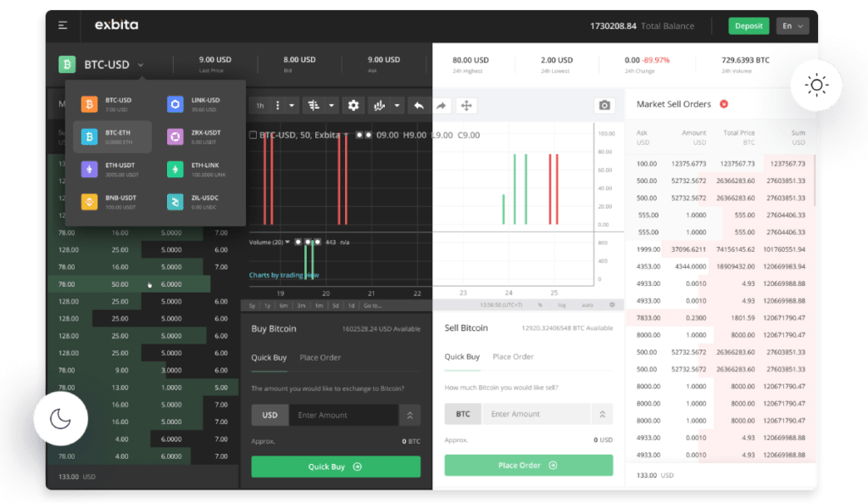This screenshot has width=868, height=503.
Task: Open the En language dropdown
Action: pos(792,25)
